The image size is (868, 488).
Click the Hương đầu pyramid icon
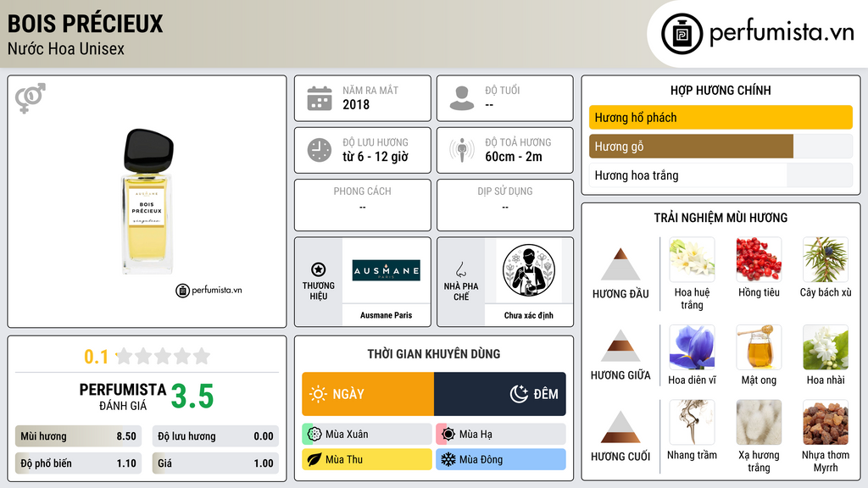click(x=620, y=264)
